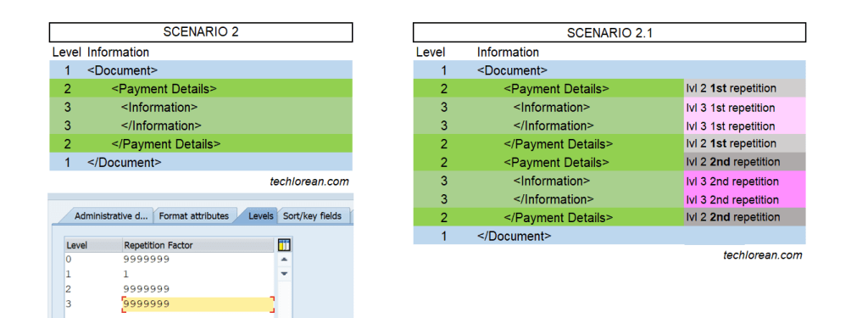Click lvl 2 2nd repetition beside <Payment Details>

point(744,162)
